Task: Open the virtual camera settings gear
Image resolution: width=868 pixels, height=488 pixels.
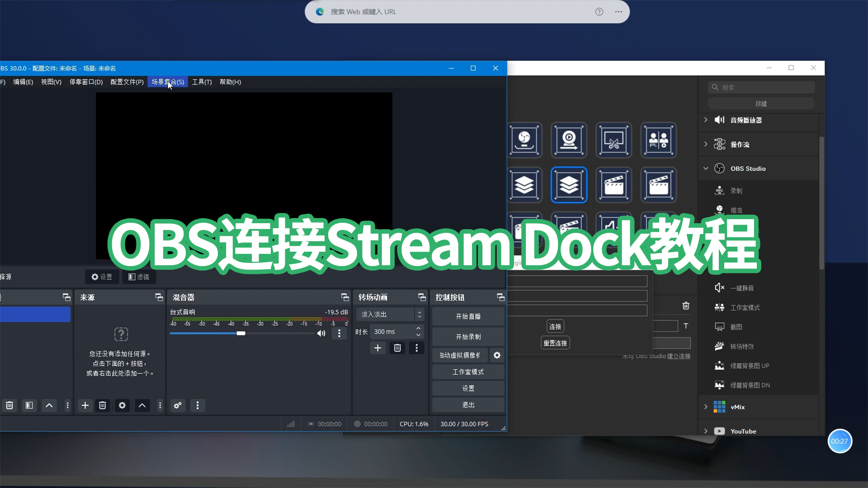Action: coord(497,355)
